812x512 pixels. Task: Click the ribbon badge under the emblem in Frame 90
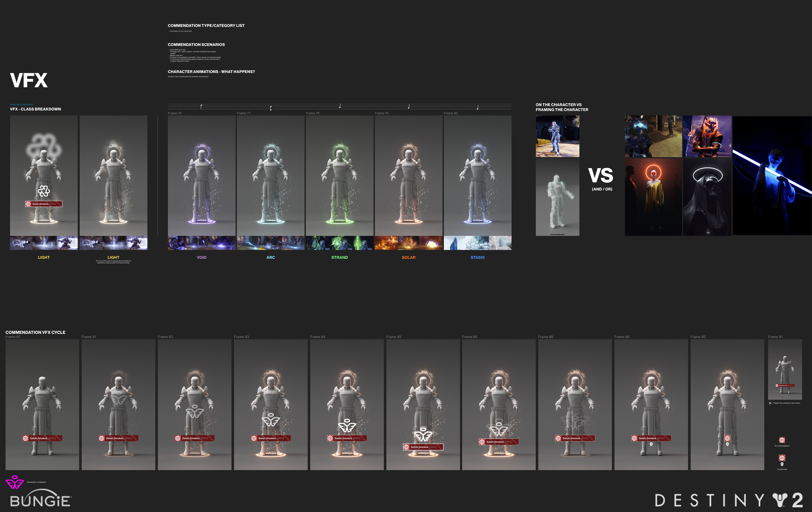point(727,444)
